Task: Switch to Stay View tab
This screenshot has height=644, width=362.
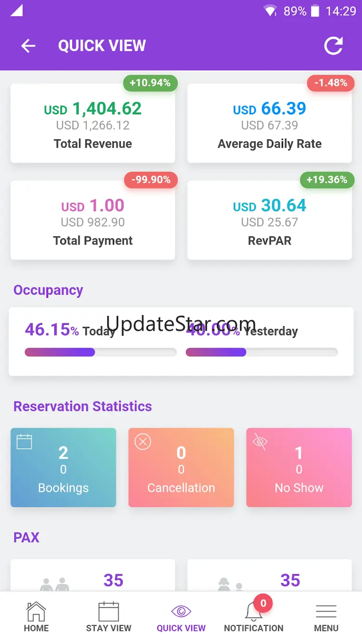Action: [x=109, y=617]
